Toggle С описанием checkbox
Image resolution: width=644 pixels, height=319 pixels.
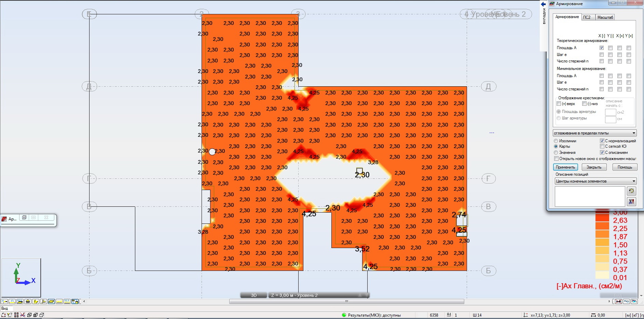coord(602,153)
